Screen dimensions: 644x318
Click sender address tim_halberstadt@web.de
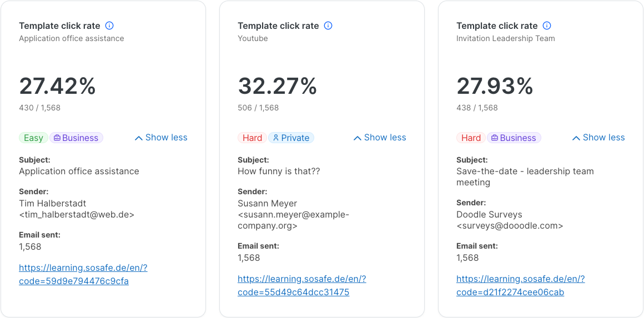(x=77, y=215)
